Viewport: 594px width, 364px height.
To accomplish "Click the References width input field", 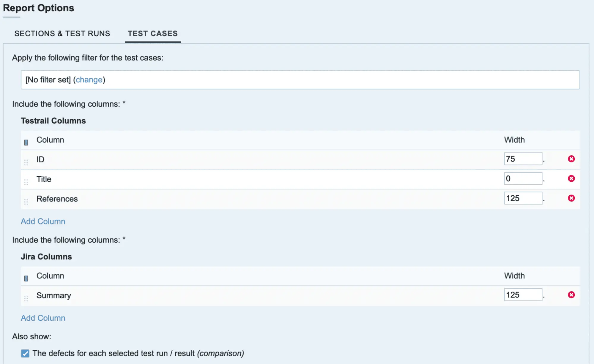I will [523, 198].
